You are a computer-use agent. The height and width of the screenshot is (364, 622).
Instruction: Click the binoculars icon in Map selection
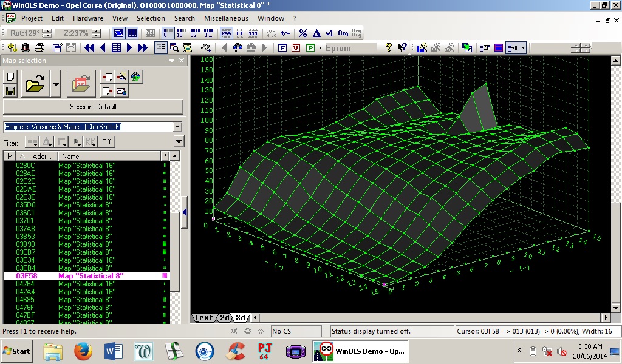135,77
